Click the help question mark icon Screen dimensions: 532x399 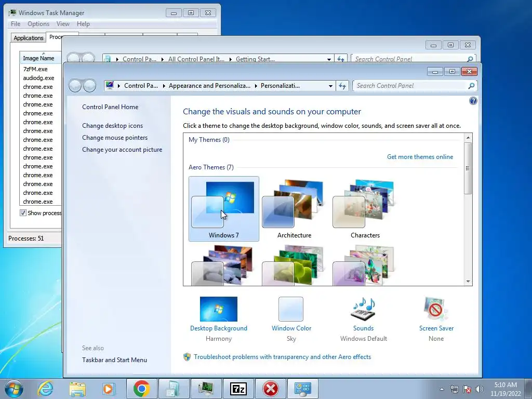pos(473,101)
